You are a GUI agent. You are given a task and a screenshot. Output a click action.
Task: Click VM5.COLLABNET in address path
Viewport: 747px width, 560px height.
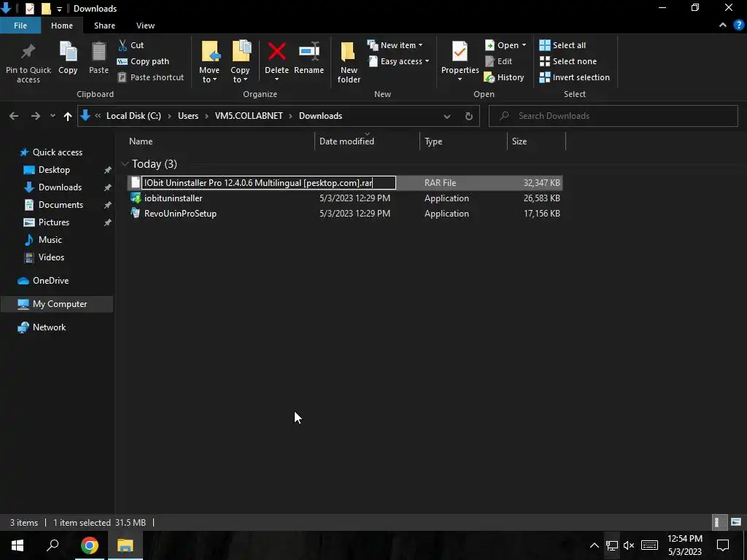pyautogui.click(x=249, y=116)
